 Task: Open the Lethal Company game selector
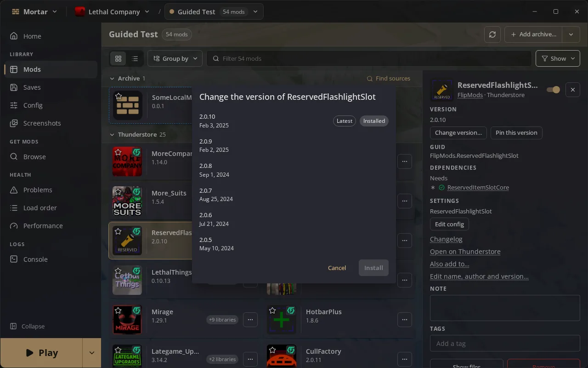(x=113, y=11)
